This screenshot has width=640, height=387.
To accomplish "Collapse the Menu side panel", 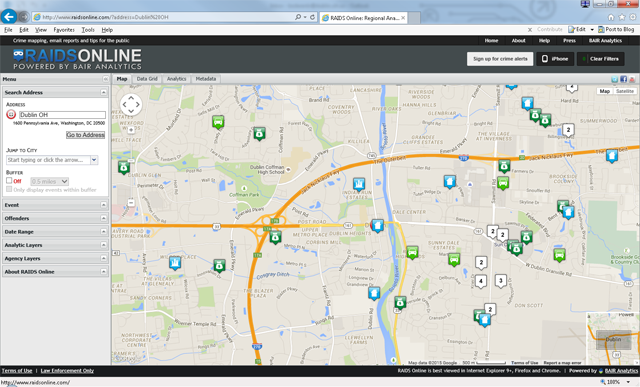I will click(105, 79).
